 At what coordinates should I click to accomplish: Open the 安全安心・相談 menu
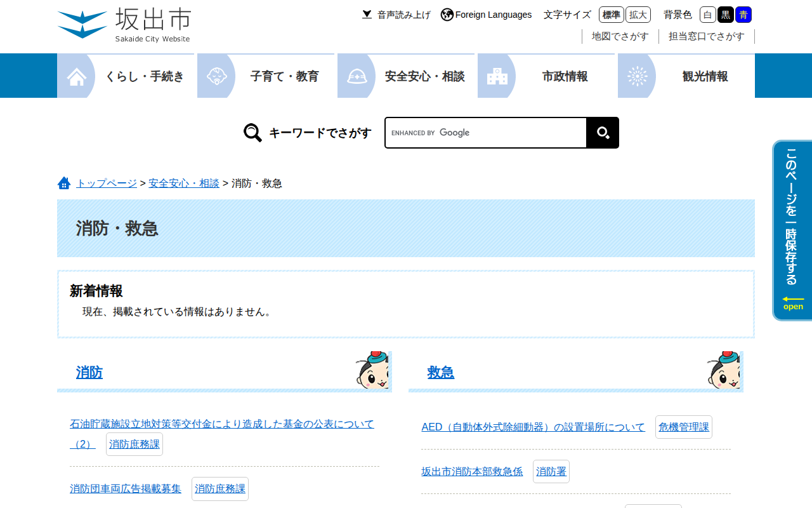pyautogui.click(x=406, y=76)
